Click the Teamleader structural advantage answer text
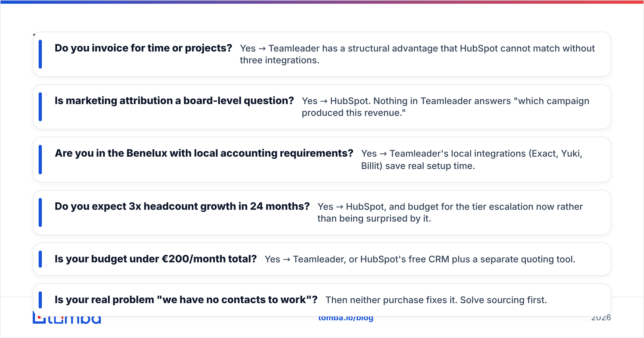This screenshot has width=644, height=338. [x=417, y=54]
